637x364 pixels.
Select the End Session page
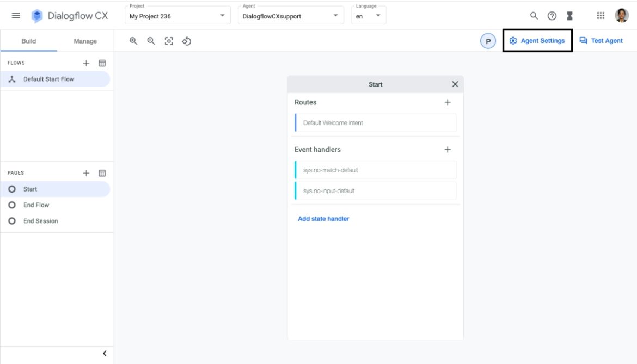pos(41,220)
